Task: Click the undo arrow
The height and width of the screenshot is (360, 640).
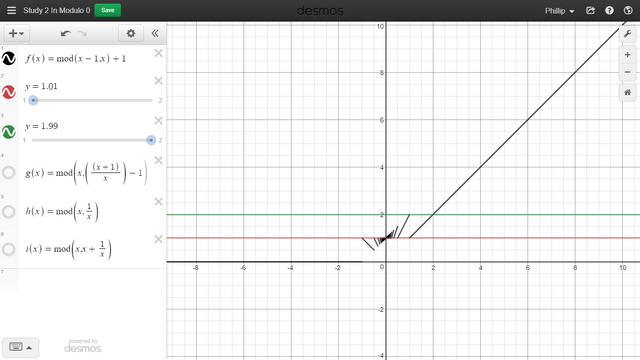Action: (x=65, y=33)
